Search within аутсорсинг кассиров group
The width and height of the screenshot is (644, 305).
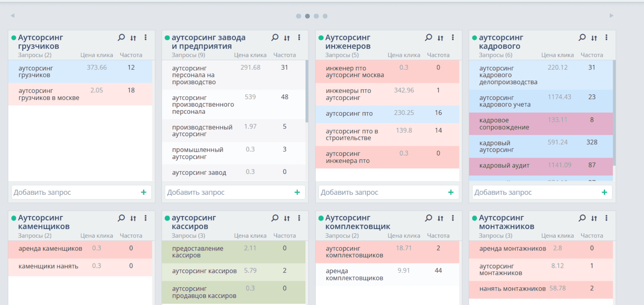(x=275, y=218)
